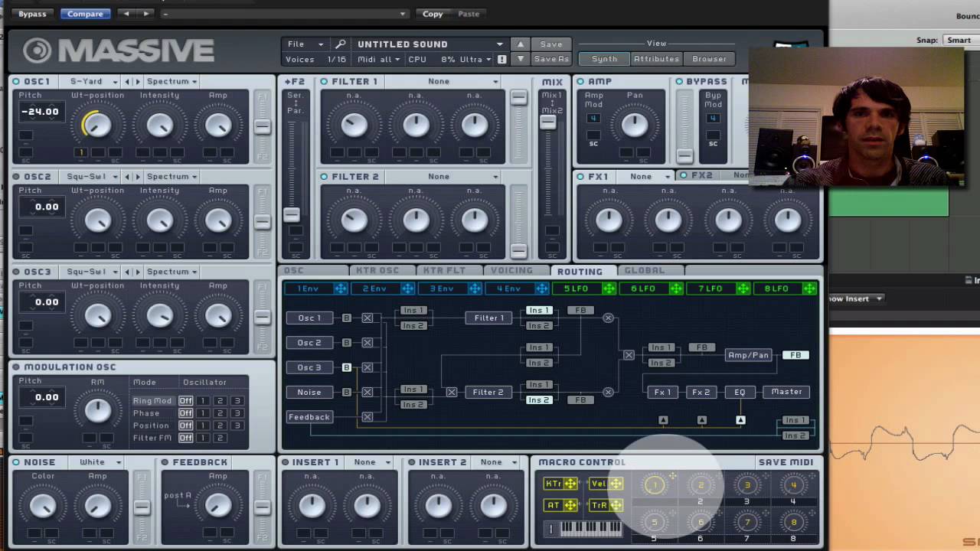The height and width of the screenshot is (551, 980).
Task: Click OSC1 Pitch value -24.00 field
Action: point(40,112)
